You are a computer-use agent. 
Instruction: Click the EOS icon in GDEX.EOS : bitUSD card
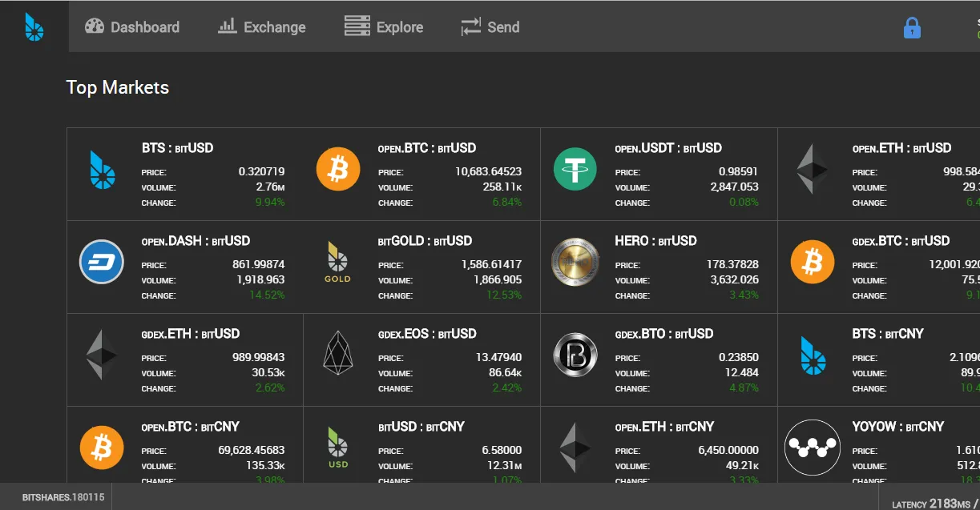338,355
